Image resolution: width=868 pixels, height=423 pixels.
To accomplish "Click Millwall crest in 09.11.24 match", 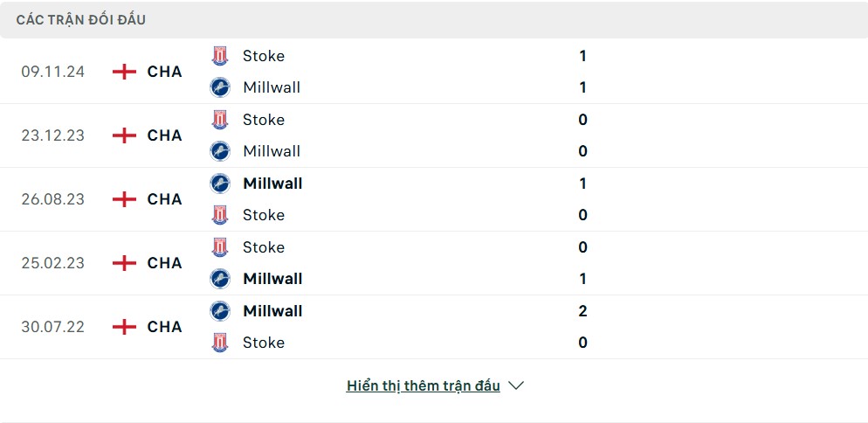I will pyautogui.click(x=220, y=87).
